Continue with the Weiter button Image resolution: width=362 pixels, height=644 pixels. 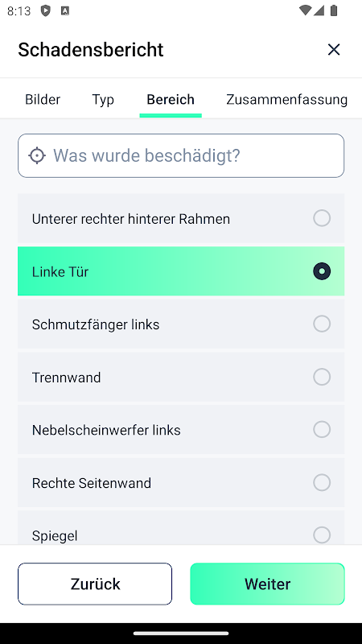pyautogui.click(x=267, y=584)
